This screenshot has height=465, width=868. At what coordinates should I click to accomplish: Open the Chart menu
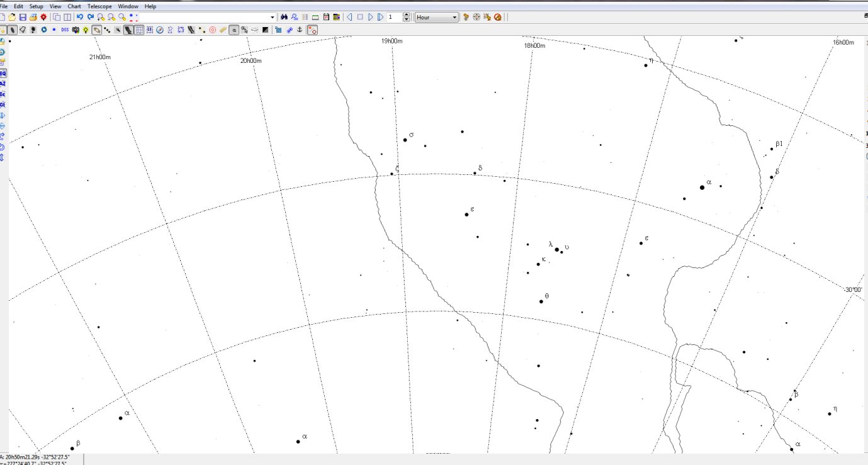point(74,6)
